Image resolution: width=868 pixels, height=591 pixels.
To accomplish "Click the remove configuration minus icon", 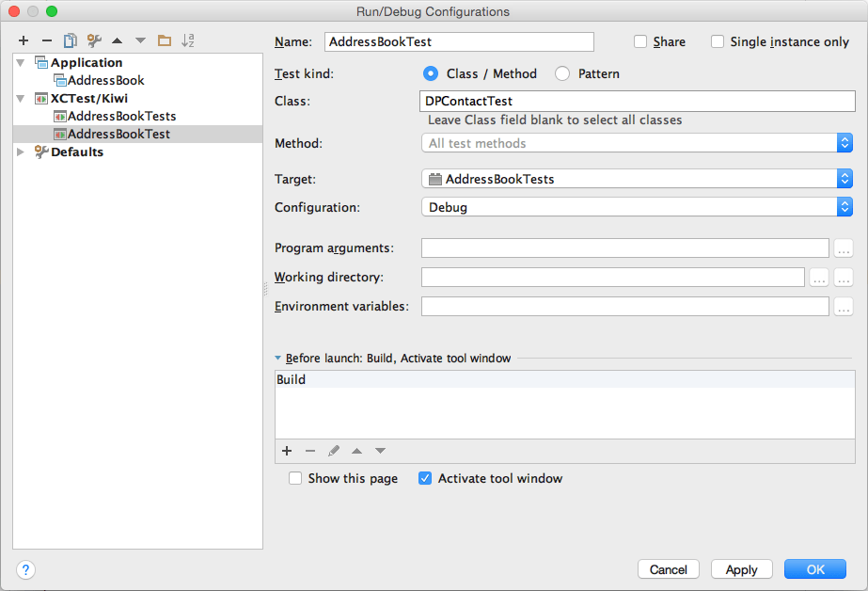I will point(46,40).
